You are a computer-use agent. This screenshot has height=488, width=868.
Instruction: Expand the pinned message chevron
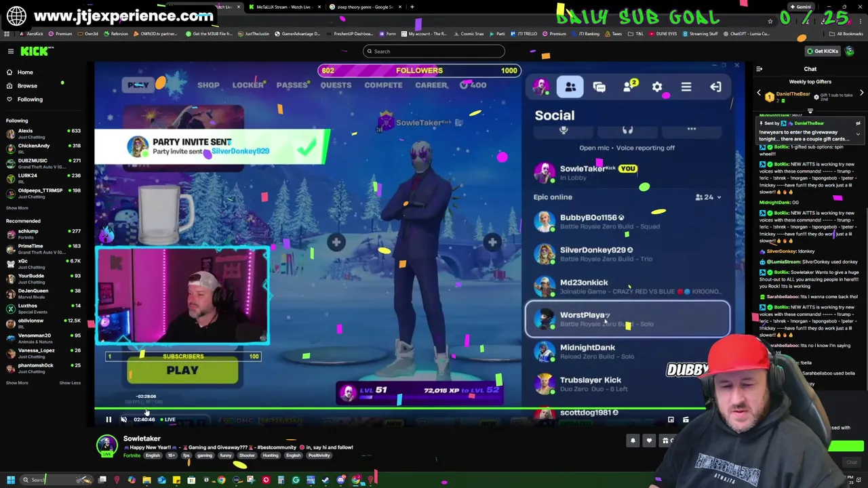click(x=858, y=134)
